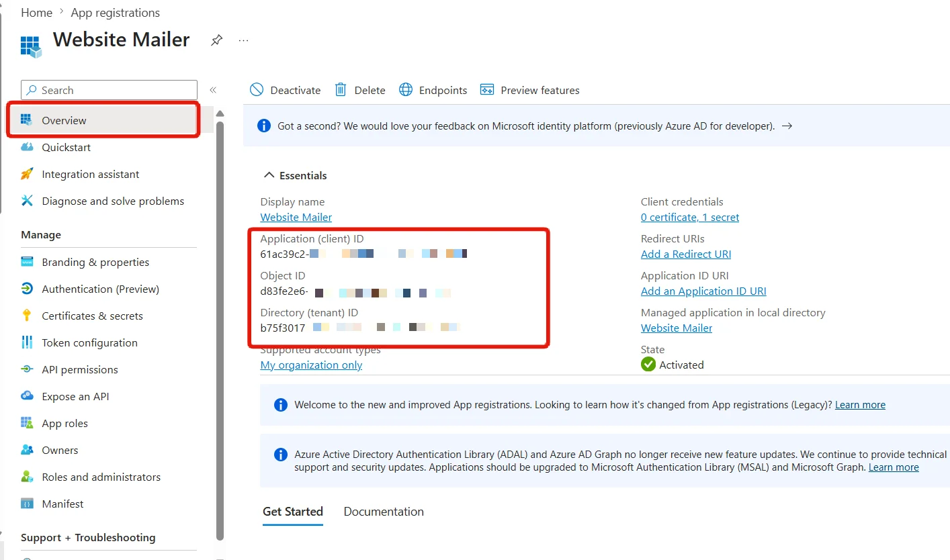Image resolution: width=950 pixels, height=560 pixels.
Task: Open the Website Mailer display name link
Action: [296, 217]
